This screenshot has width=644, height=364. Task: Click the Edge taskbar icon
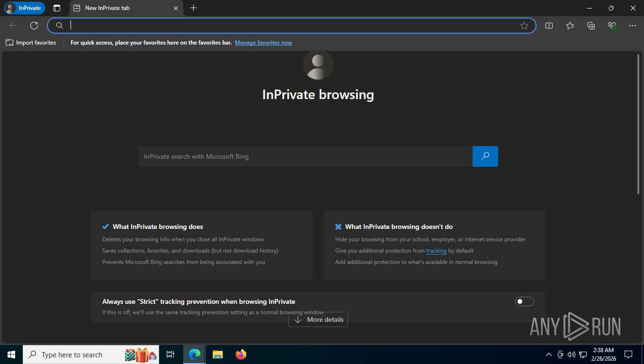point(194,355)
